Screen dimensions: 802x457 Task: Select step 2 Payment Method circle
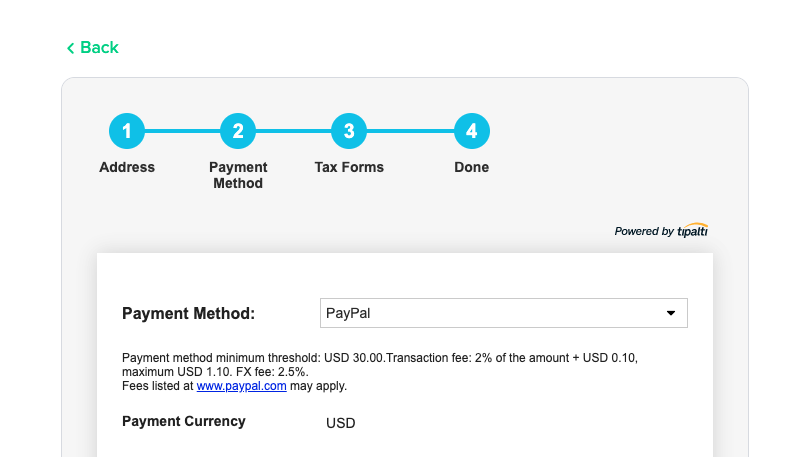[x=238, y=131]
